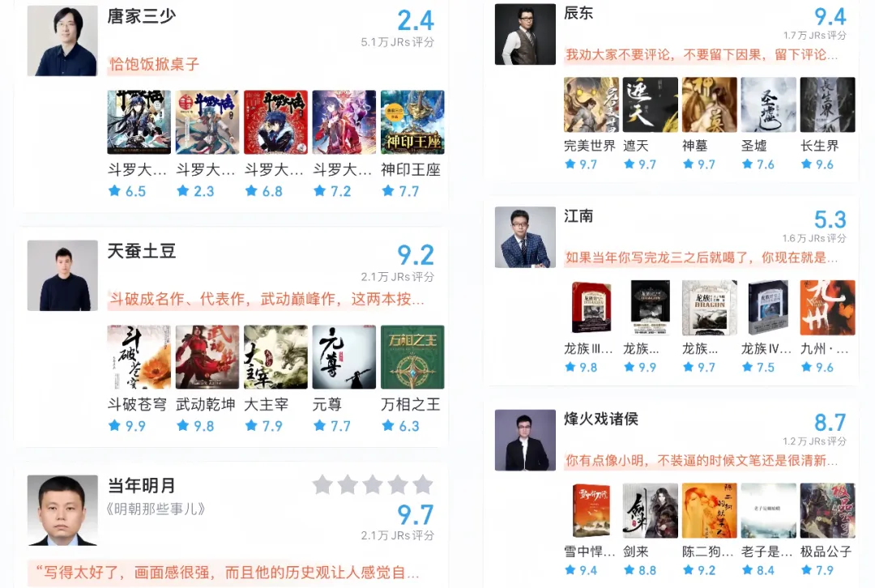This screenshot has width=875, height=588.
Task: Open the 斗破苍穹 book cover
Action: [139, 357]
